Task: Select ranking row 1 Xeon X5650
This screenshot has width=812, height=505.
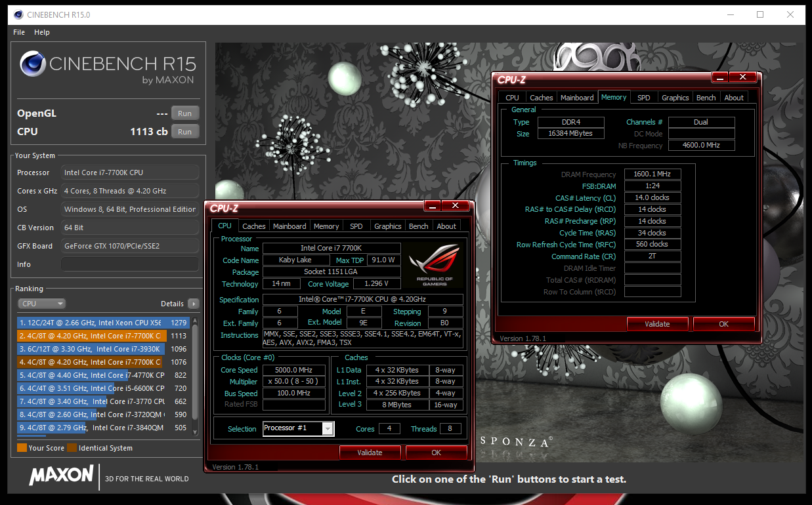Action: pos(103,323)
